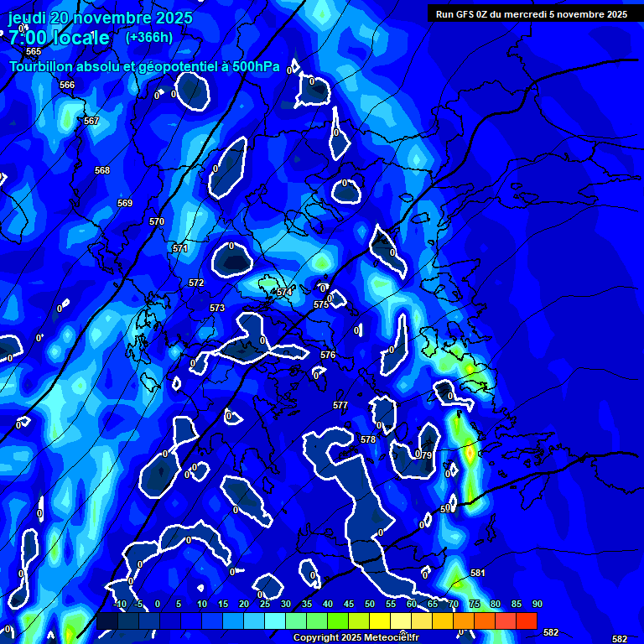Select the "jeudi 20 novembre 2025" date title
This screenshot has height=644, width=644.
click(x=100, y=18)
